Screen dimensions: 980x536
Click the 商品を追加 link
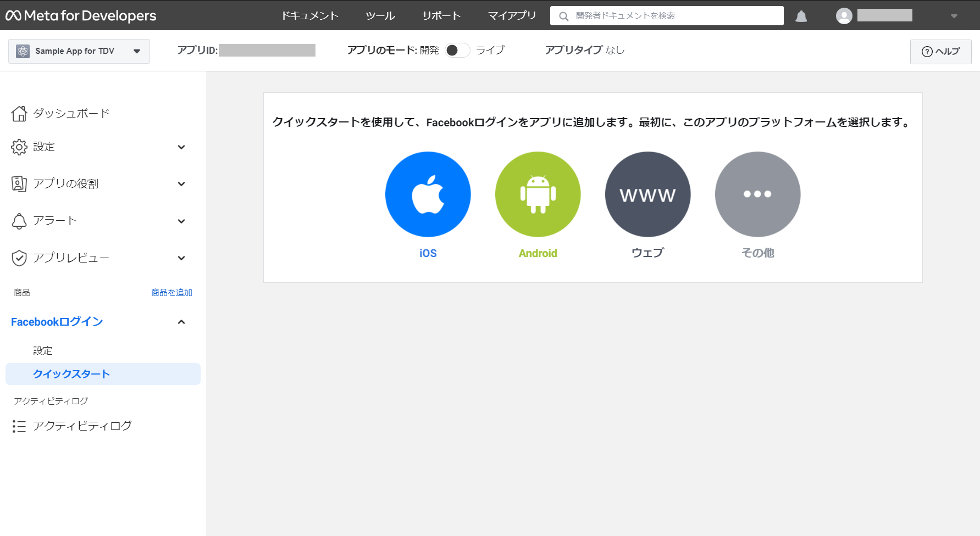pyautogui.click(x=171, y=292)
